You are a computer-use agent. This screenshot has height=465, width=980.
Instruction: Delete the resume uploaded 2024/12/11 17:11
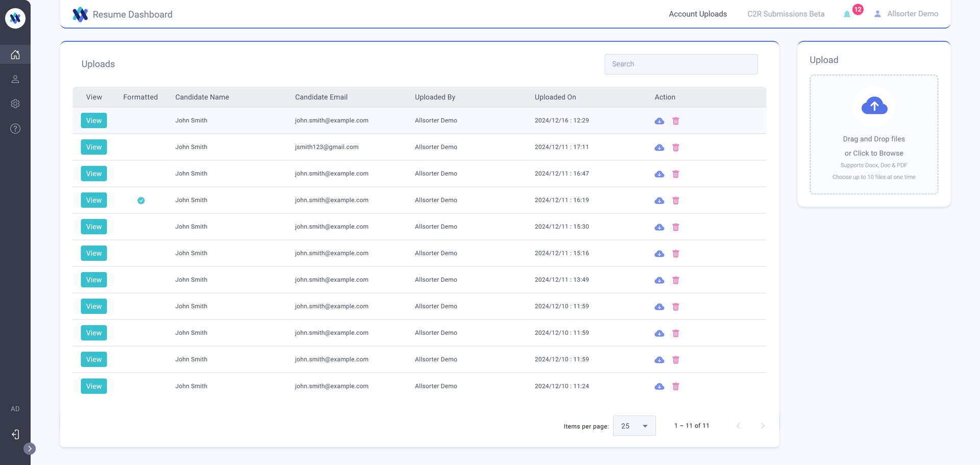(676, 148)
